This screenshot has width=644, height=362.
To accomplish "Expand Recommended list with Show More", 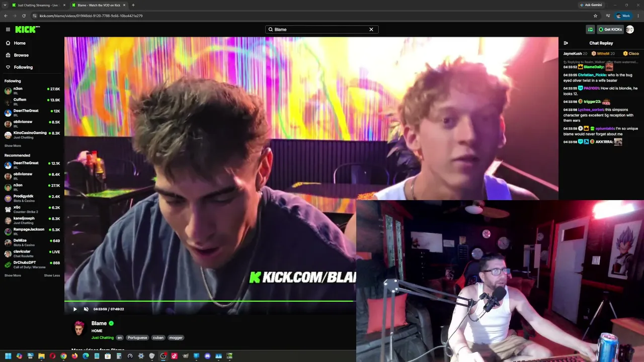I will click(x=13, y=276).
